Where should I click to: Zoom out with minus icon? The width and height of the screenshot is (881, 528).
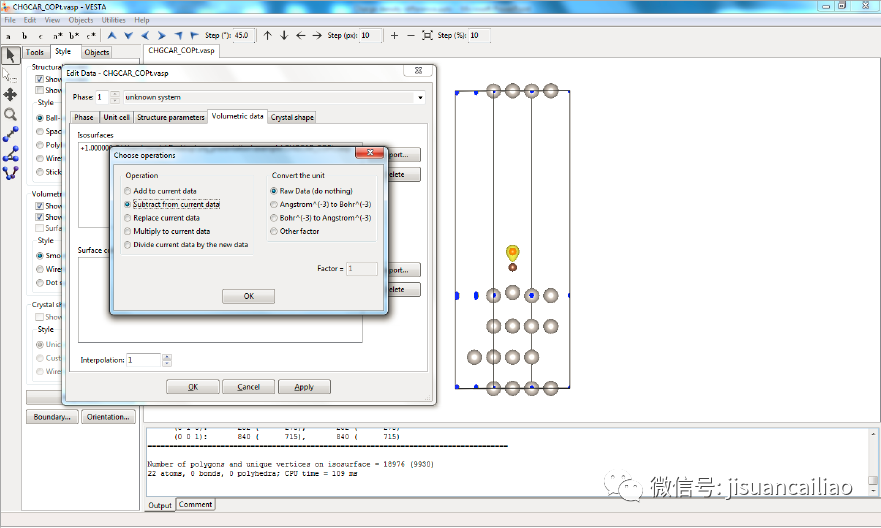411,35
